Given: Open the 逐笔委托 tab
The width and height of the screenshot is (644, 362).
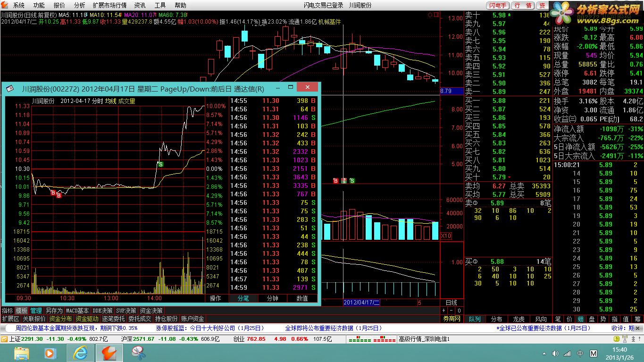Looking at the screenshot, I should (x=114, y=319).
